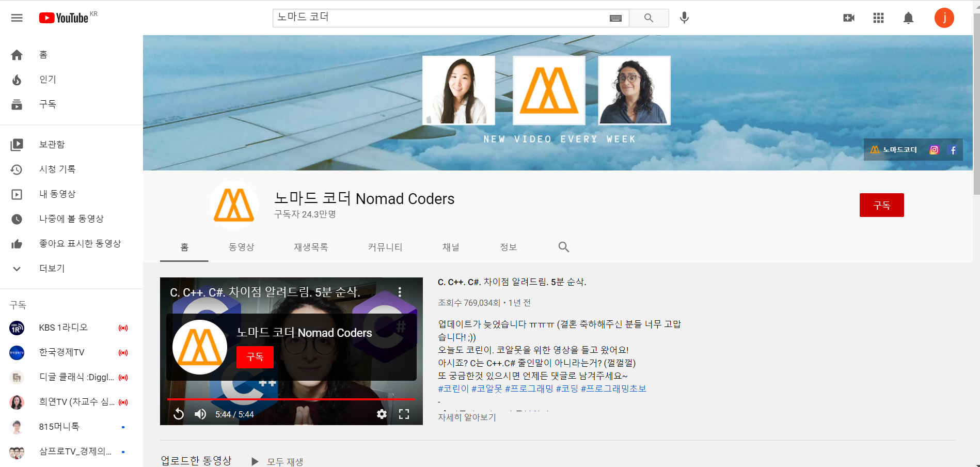Viewport: 980px width, 467px height.
Task: Open 인기 trending in the sidebar
Action: 71,80
